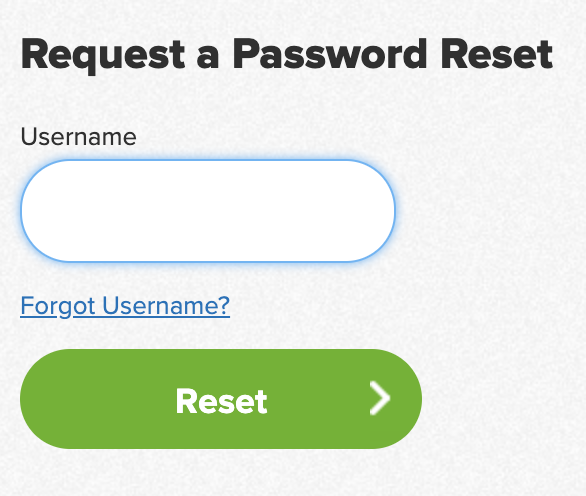
Task: Submit the form with the green Reset button
Action: click(221, 399)
